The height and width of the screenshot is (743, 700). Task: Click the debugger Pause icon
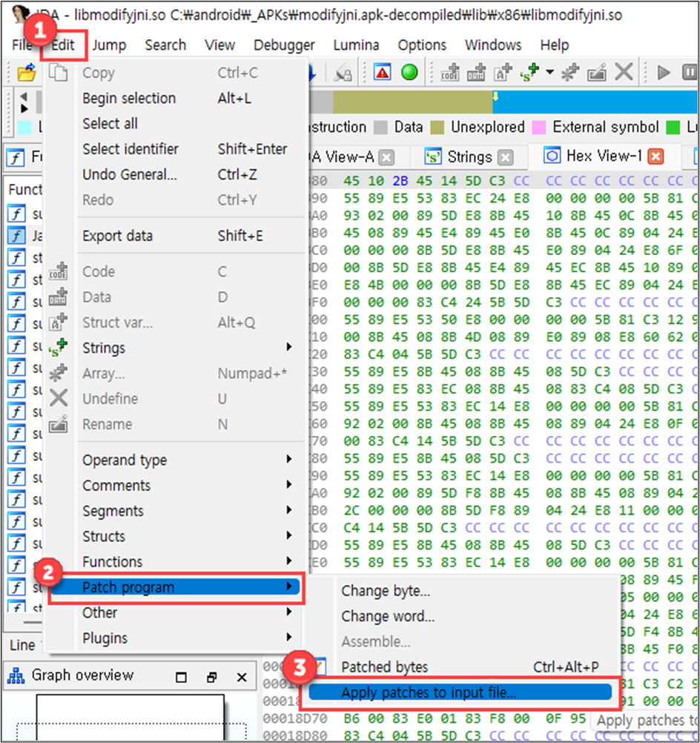pyautogui.click(x=690, y=72)
